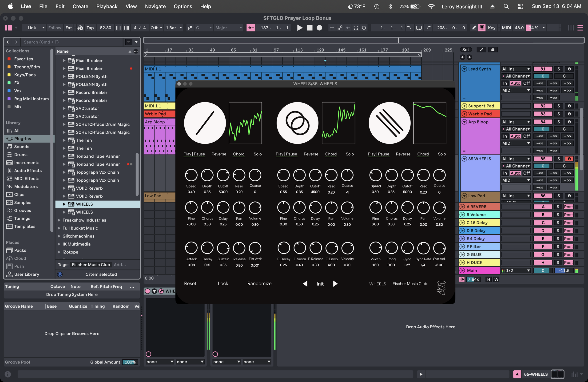The height and width of the screenshot is (382, 588).
Task: Open the Main output 1/2 dropdown
Action: pos(516,271)
